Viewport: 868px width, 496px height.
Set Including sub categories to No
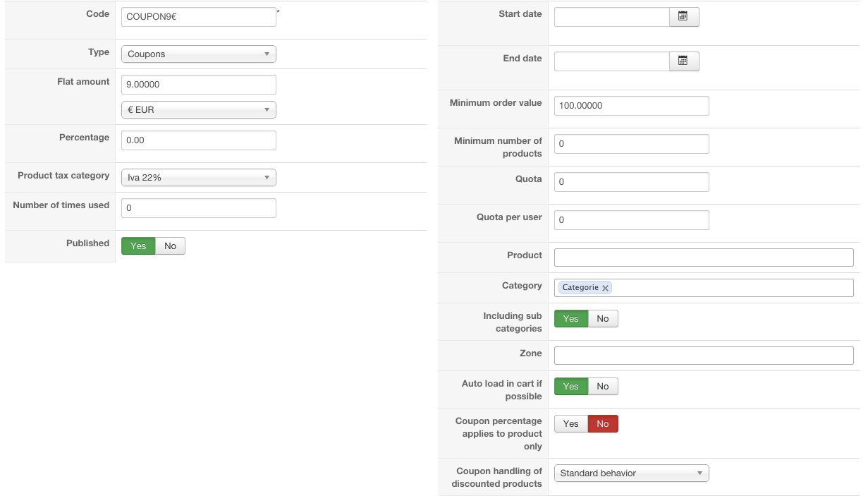pyautogui.click(x=602, y=319)
